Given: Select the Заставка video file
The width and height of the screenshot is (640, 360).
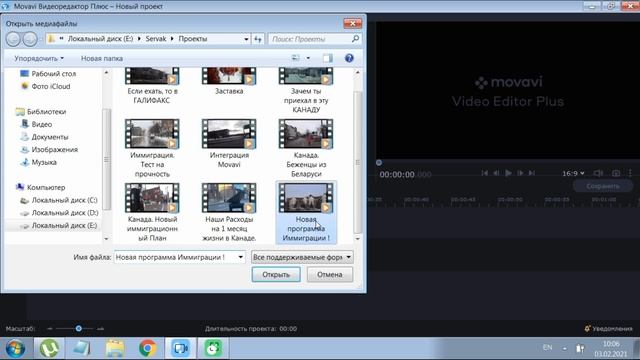Looking at the screenshot, I should pyautogui.click(x=229, y=82).
